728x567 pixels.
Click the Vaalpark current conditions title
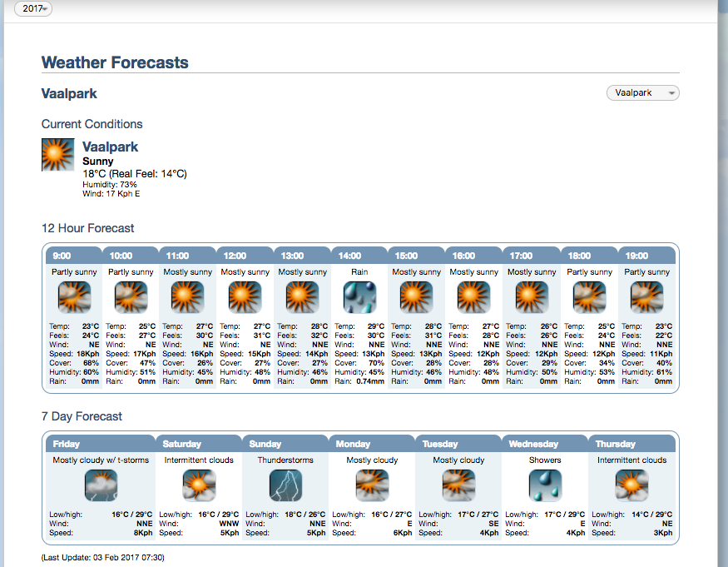pos(111,147)
